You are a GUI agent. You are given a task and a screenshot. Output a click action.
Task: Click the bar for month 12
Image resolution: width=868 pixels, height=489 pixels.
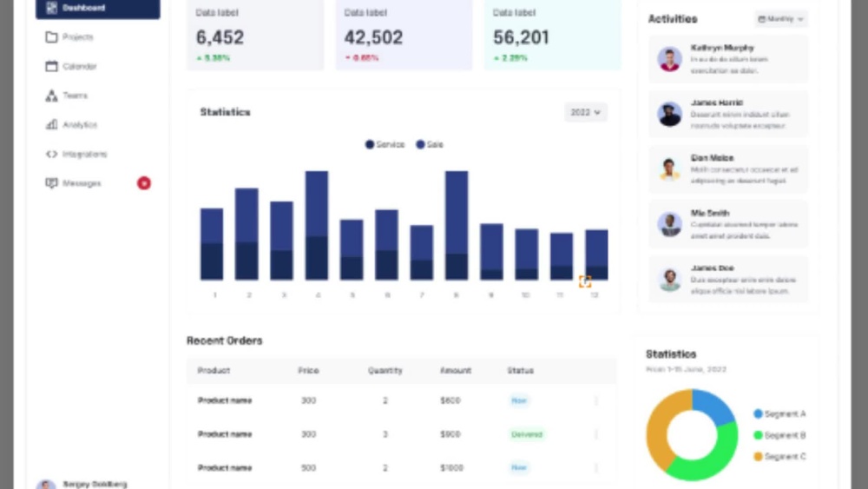[597, 254]
